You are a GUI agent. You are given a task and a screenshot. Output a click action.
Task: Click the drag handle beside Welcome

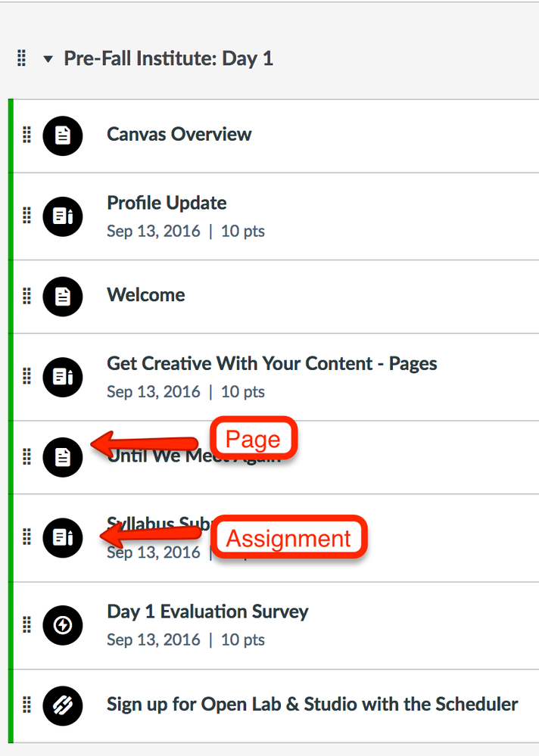coord(27,295)
